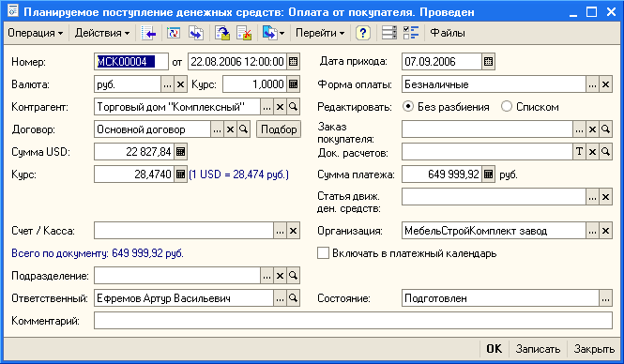Image resolution: width=624 pixels, height=364 pixels.
Task: Open selection list for Договор field
Action: [x=218, y=129]
